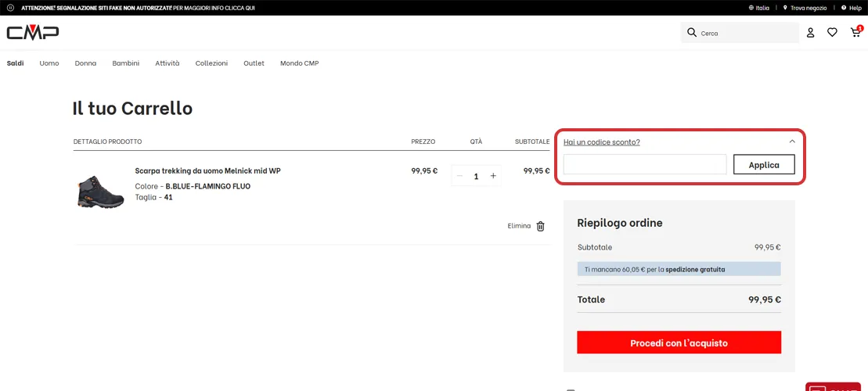Open the shopping cart icon

855,33
